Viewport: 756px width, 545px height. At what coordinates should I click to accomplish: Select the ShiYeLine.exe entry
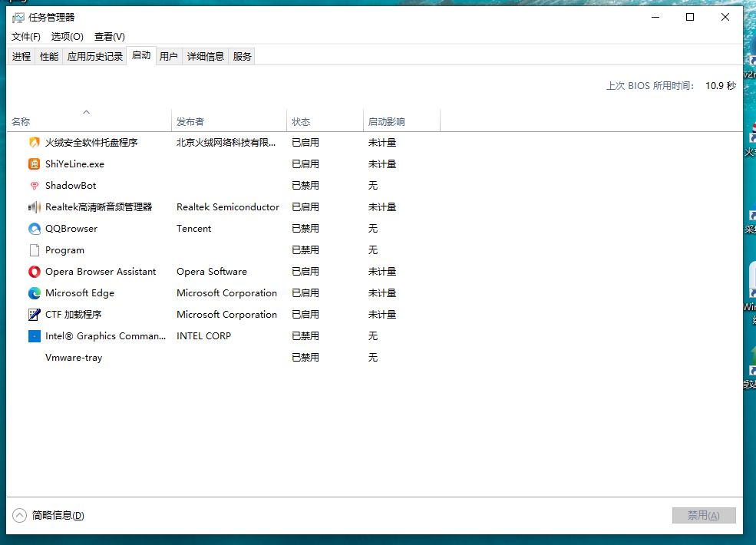[74, 164]
